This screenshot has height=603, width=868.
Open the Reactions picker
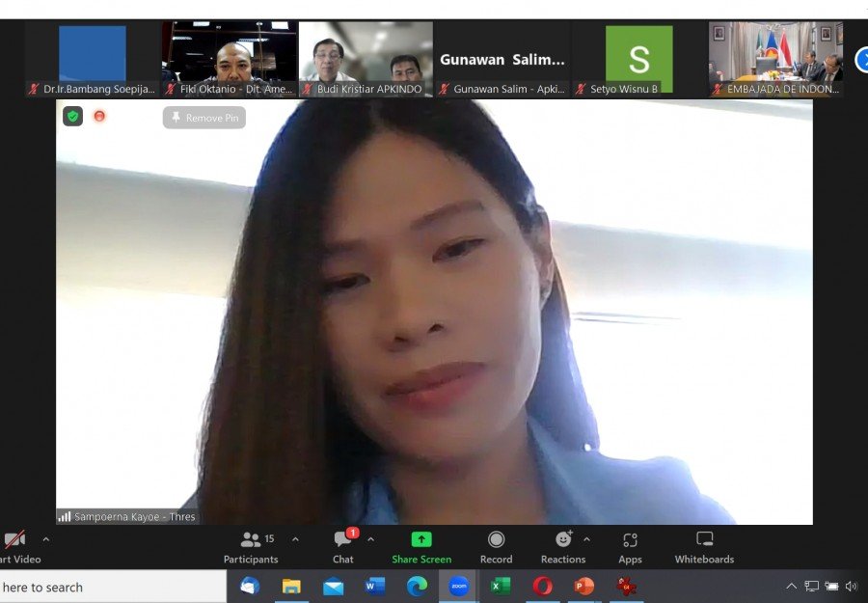point(563,546)
